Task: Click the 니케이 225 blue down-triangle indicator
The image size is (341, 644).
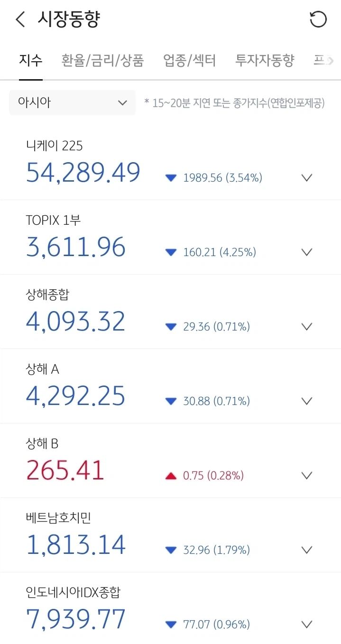Action: (x=171, y=178)
